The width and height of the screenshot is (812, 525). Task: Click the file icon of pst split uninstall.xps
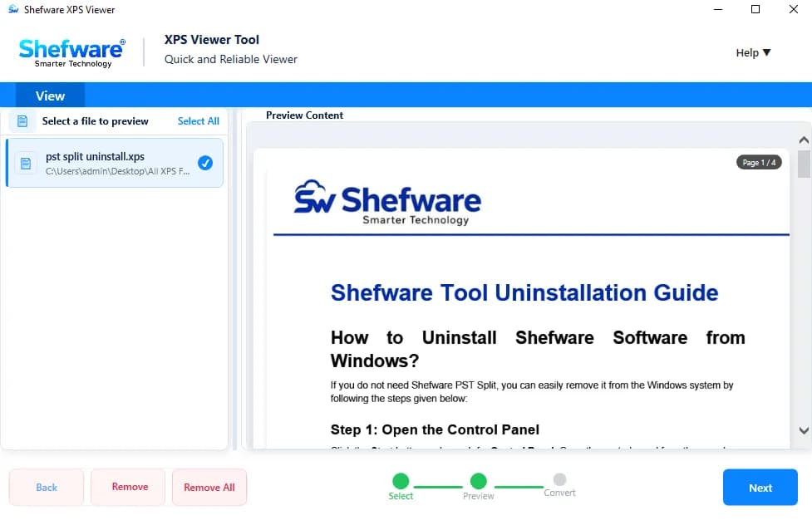tap(26, 164)
